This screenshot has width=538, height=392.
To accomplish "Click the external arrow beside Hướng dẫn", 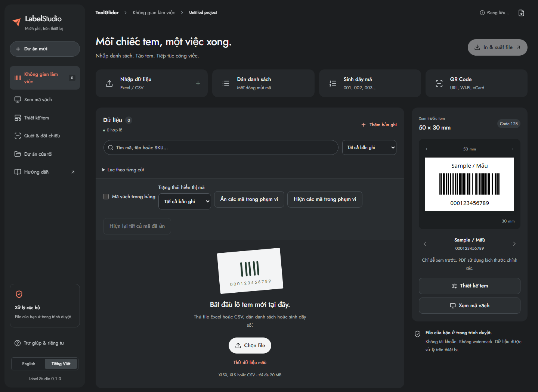I will click(73, 172).
